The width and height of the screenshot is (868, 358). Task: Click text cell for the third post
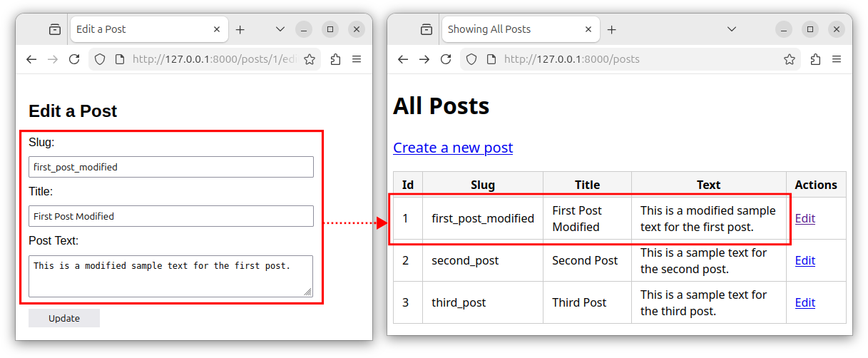[x=709, y=302]
